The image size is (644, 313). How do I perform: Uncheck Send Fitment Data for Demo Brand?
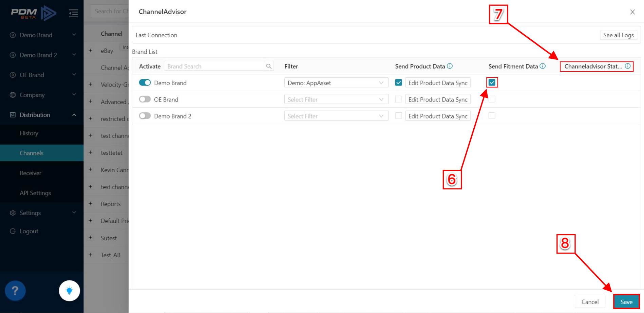492,82
